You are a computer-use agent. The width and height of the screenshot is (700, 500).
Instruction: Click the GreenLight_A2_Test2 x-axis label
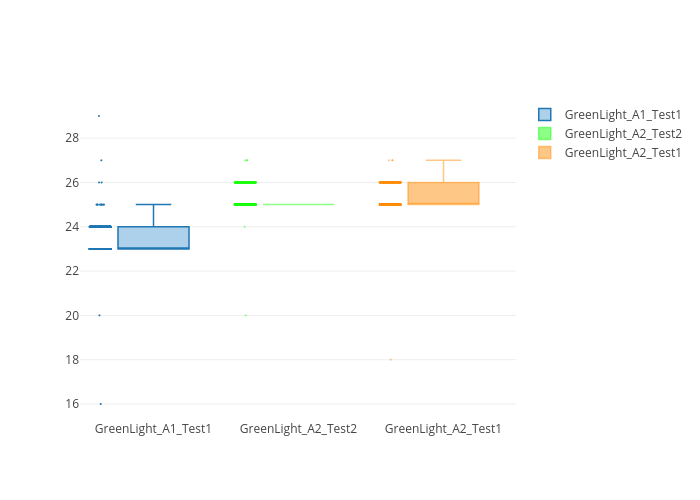click(298, 429)
